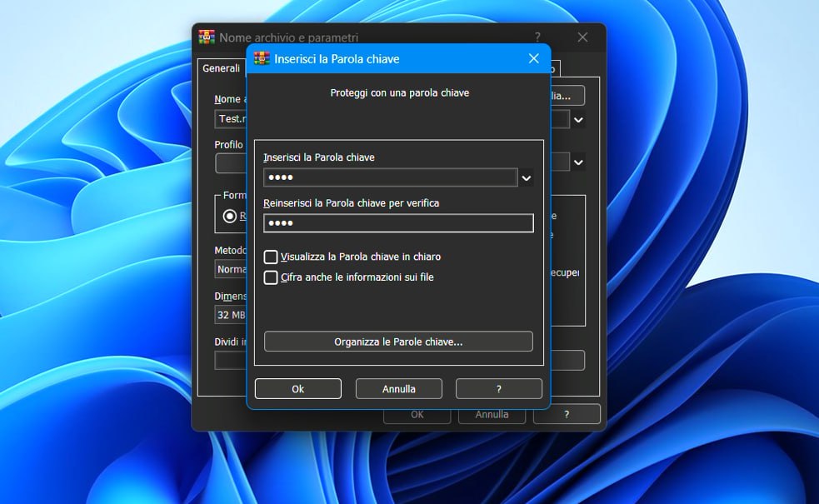This screenshot has width=819, height=504.
Task: Expand the Inserisci la Parola chiave dropdown arrow
Action: [x=527, y=178]
